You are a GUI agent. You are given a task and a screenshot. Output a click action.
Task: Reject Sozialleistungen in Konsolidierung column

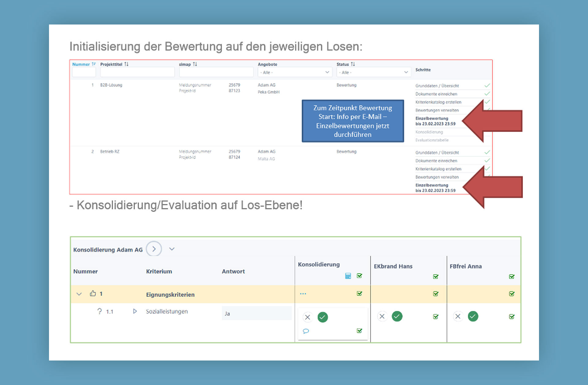pyautogui.click(x=308, y=317)
